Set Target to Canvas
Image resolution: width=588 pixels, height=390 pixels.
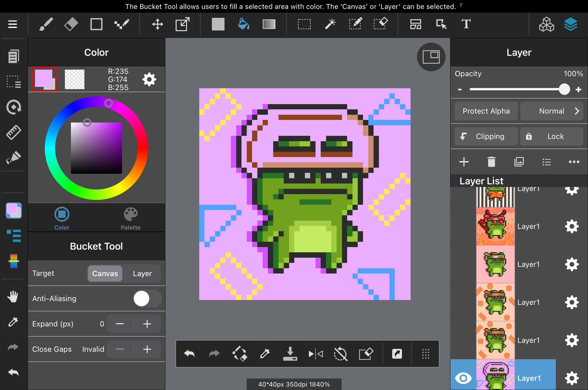(105, 273)
